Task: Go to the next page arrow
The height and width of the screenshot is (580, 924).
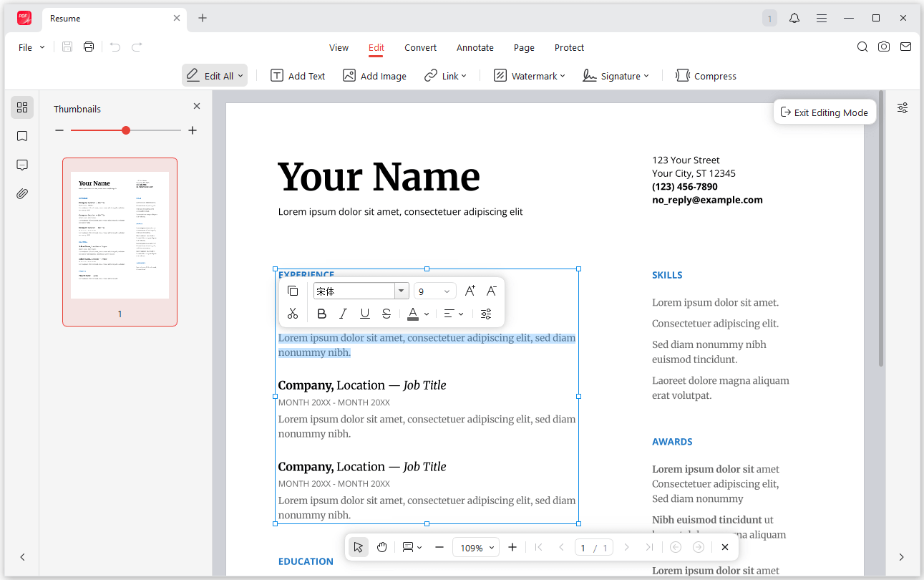Action: coord(627,547)
